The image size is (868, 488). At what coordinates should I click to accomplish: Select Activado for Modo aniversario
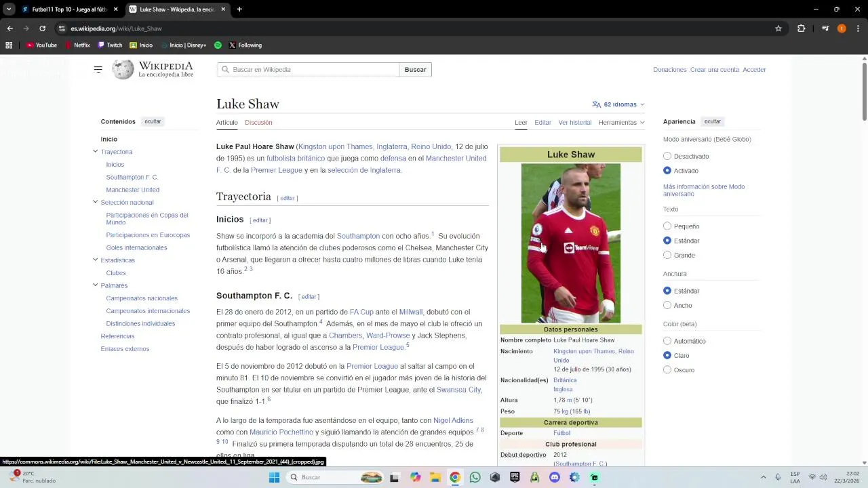coord(667,171)
